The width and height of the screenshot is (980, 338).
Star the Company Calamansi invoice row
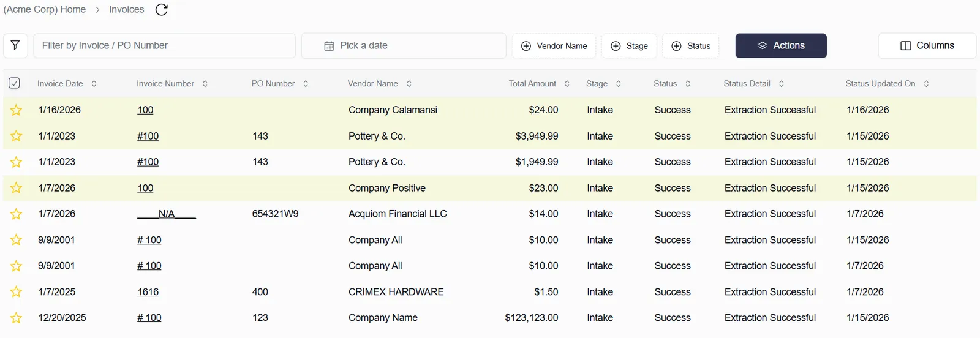click(x=17, y=110)
